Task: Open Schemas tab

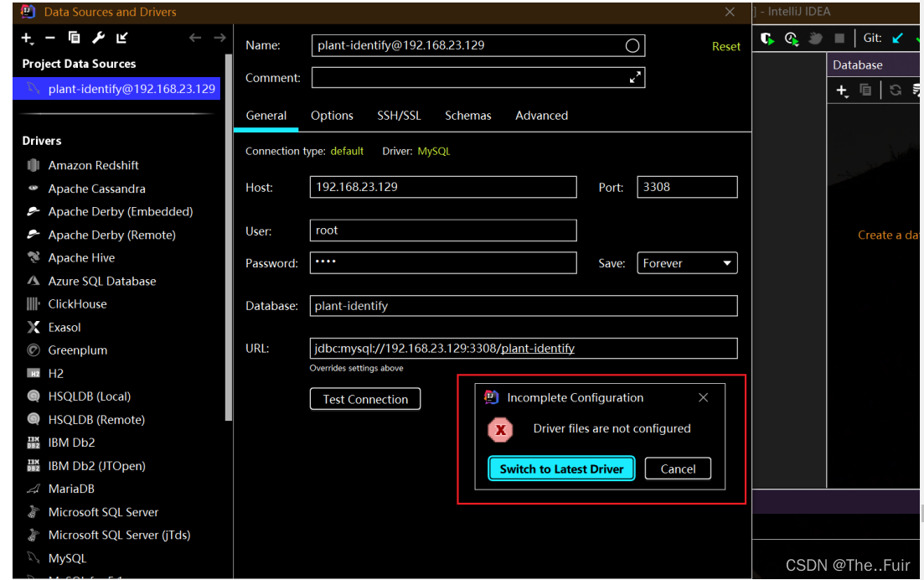Action: coord(468,116)
